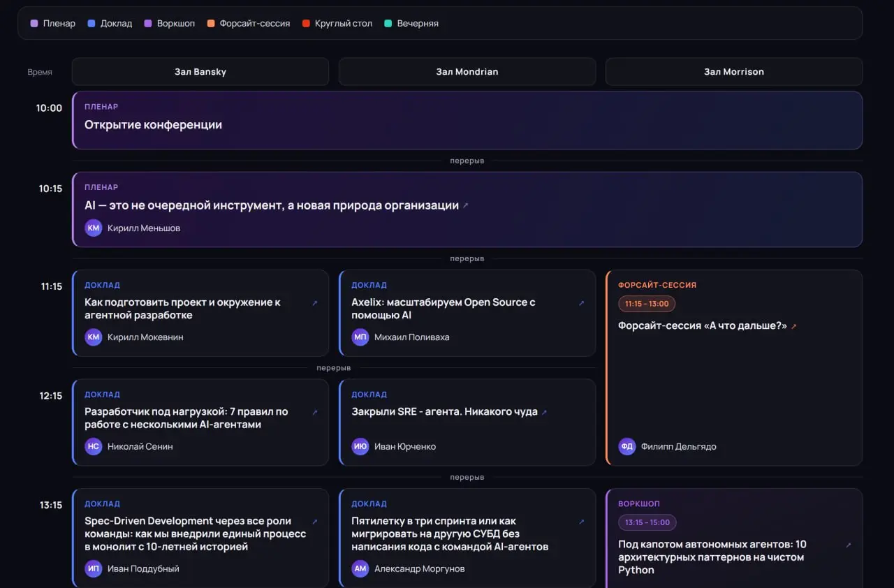
Task: Open the arrow icon on the Axelix talk card
Action: (x=582, y=303)
